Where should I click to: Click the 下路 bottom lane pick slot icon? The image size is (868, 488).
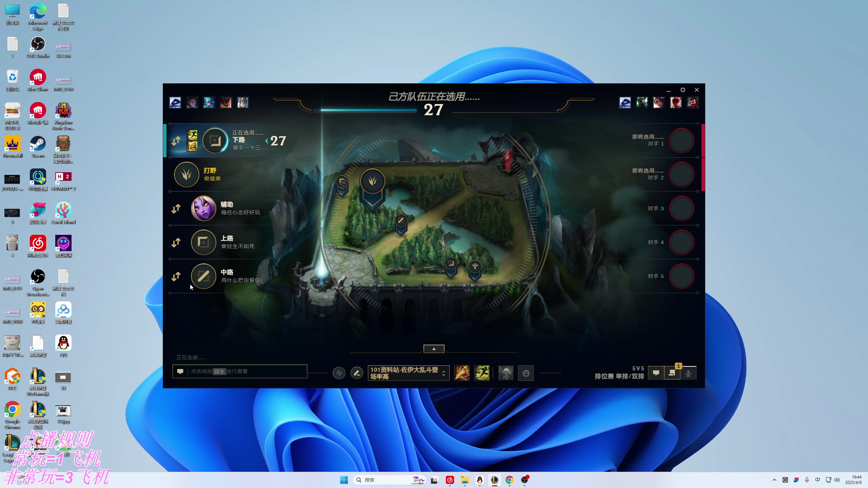pyautogui.click(x=215, y=141)
